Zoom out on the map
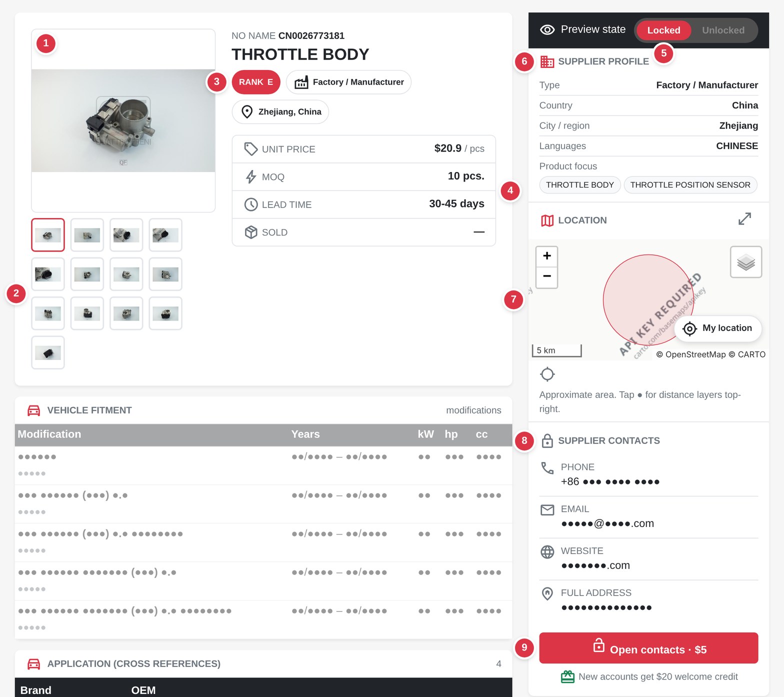Screen dimensions: 784x697 pos(547,276)
